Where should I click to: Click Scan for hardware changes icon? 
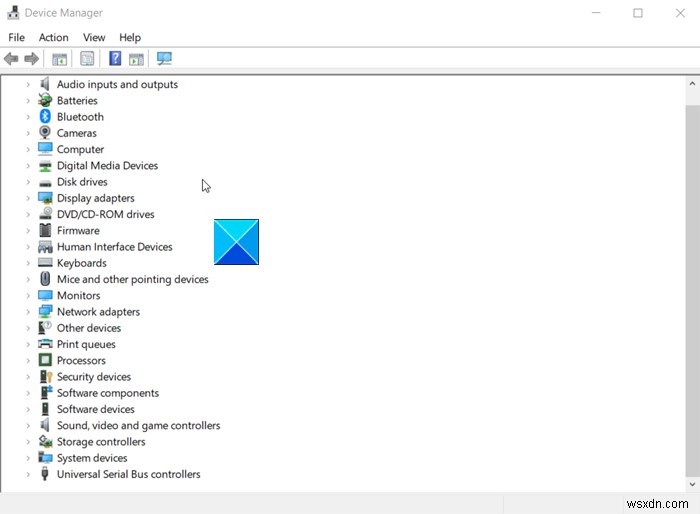164,59
